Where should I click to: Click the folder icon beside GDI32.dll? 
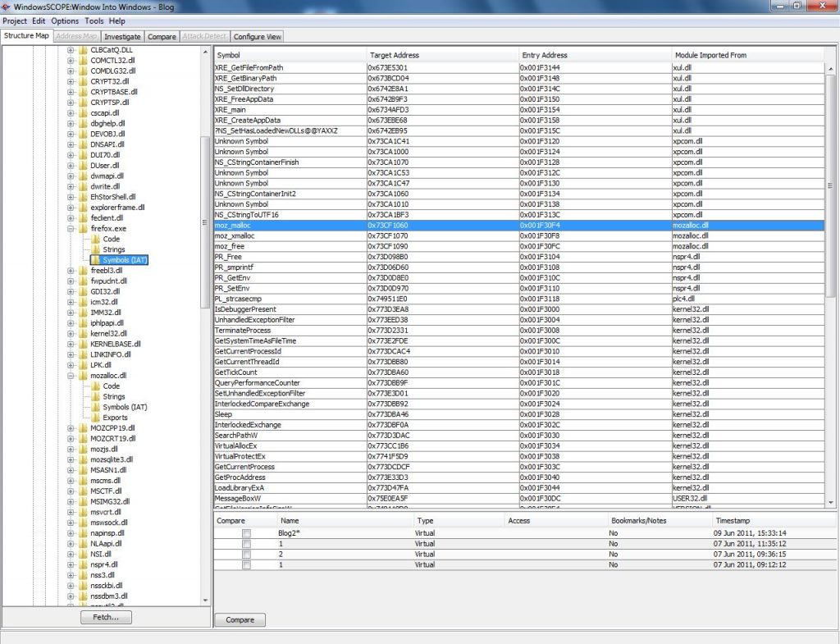(x=83, y=291)
